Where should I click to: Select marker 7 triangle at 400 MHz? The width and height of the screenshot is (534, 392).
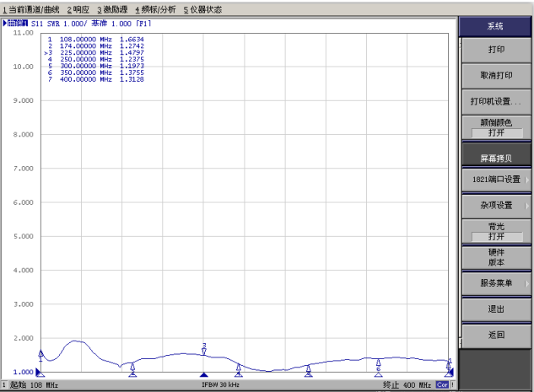click(449, 363)
